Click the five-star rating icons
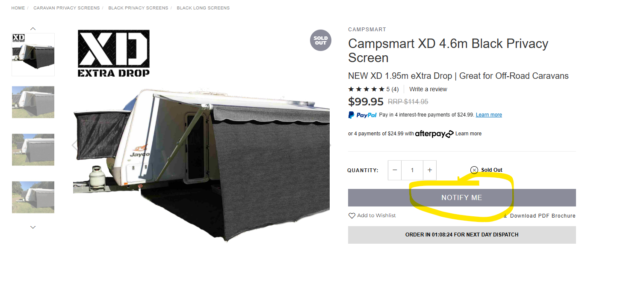 coord(366,89)
